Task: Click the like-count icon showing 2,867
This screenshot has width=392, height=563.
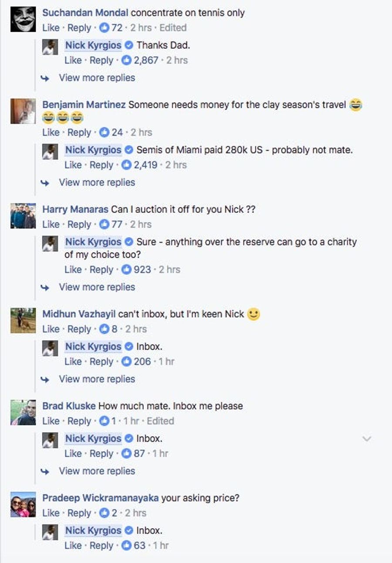Action: pyautogui.click(x=126, y=60)
